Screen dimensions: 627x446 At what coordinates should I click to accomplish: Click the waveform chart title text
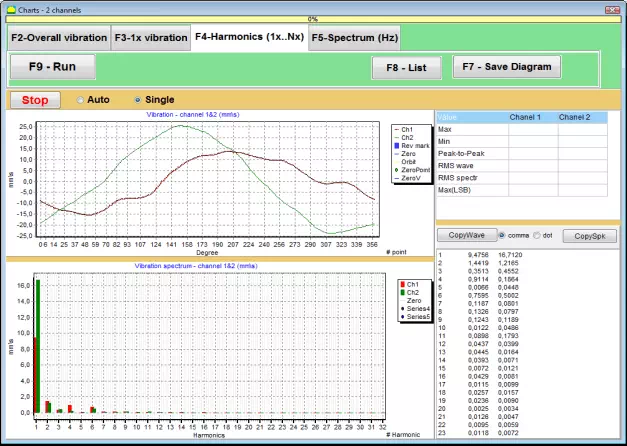(x=193, y=114)
